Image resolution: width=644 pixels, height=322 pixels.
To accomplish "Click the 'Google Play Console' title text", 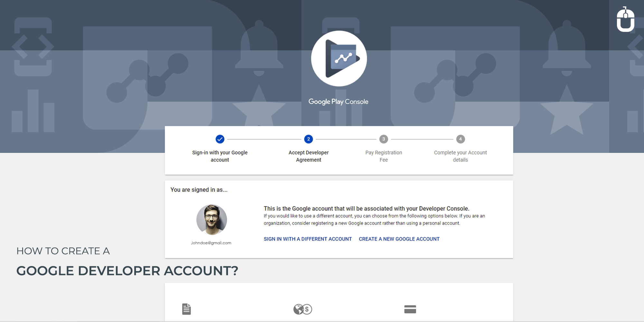I will click(x=338, y=102).
